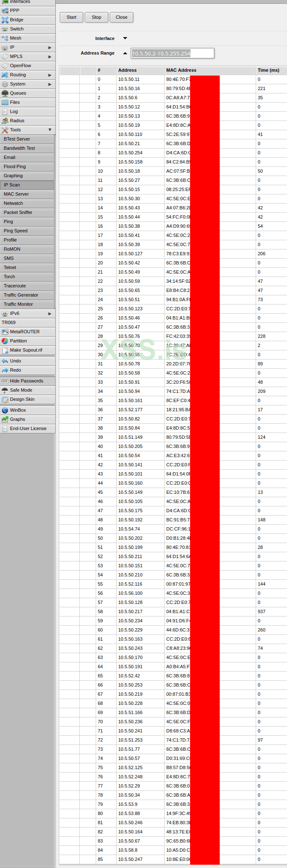Click time value 937
This screenshot has height=868, width=287.
[262, 611]
